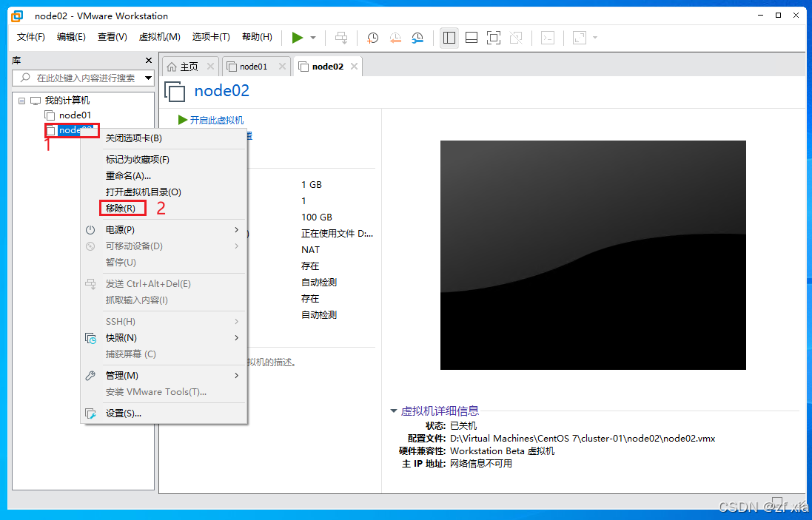Click the black VM screen preview thumbnail
This screenshot has width=812, height=520.
(593, 255)
